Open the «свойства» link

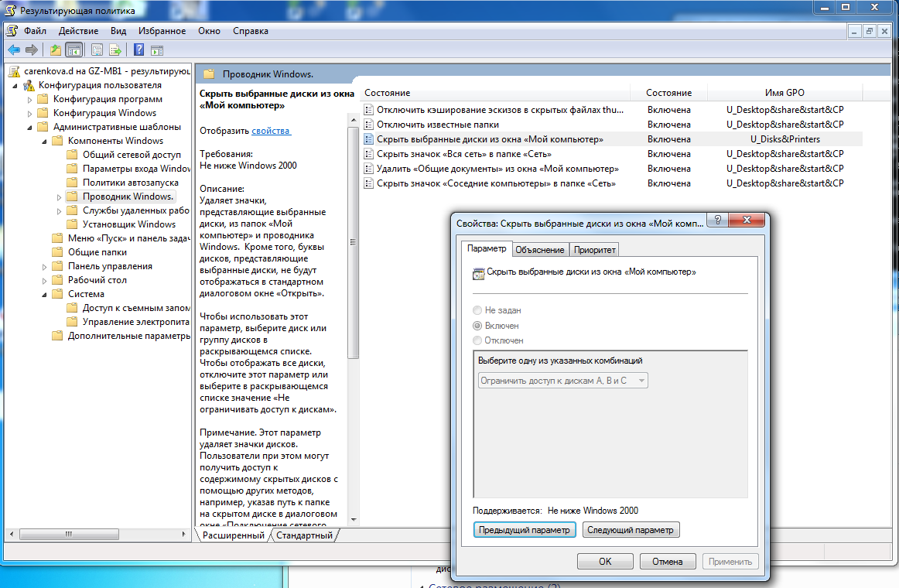[x=270, y=131]
